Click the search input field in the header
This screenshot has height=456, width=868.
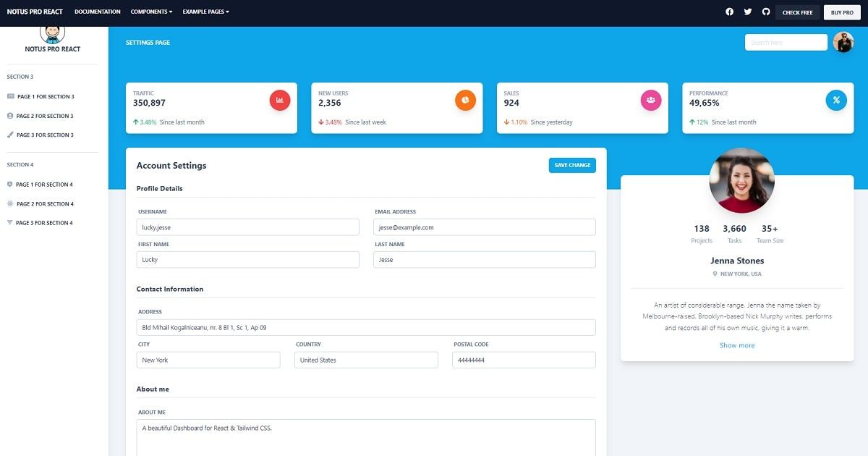pyautogui.click(x=786, y=42)
